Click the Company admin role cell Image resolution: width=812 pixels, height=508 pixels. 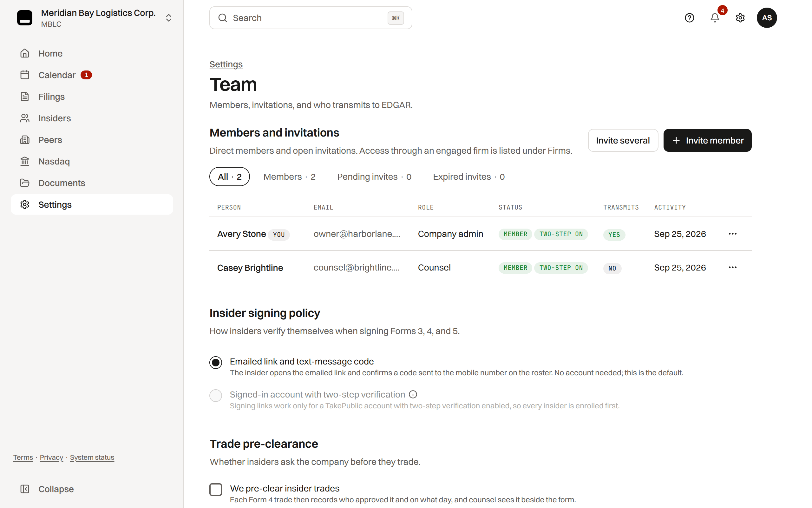[450, 234]
